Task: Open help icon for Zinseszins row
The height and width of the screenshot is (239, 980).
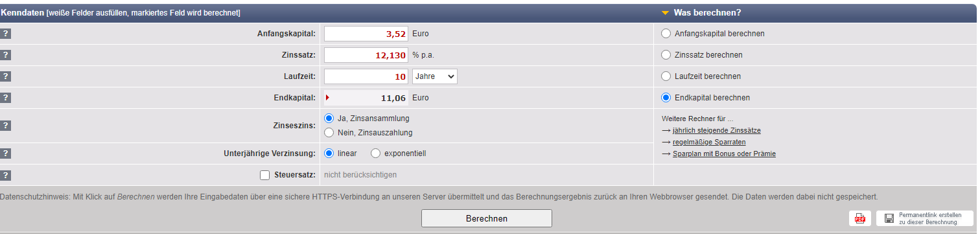Action: point(6,126)
